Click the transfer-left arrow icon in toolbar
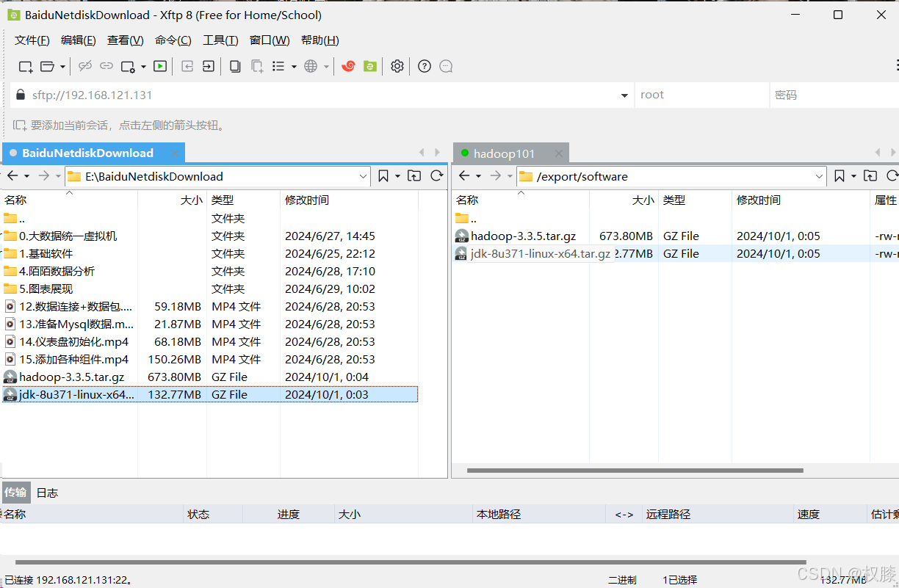Viewport: 899px width, 588px height. [187, 66]
